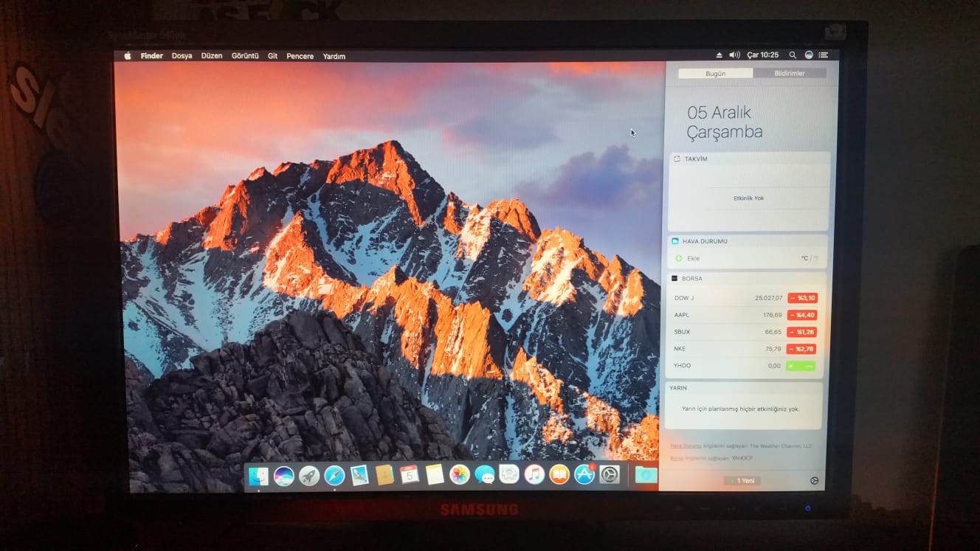The image size is (980, 551).
Task: Select the YHOO stock row
Action: [x=744, y=366]
